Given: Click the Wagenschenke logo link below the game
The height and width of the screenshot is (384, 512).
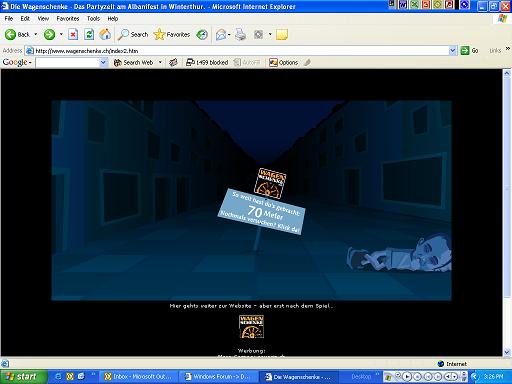Looking at the screenshot, I should 251,326.
